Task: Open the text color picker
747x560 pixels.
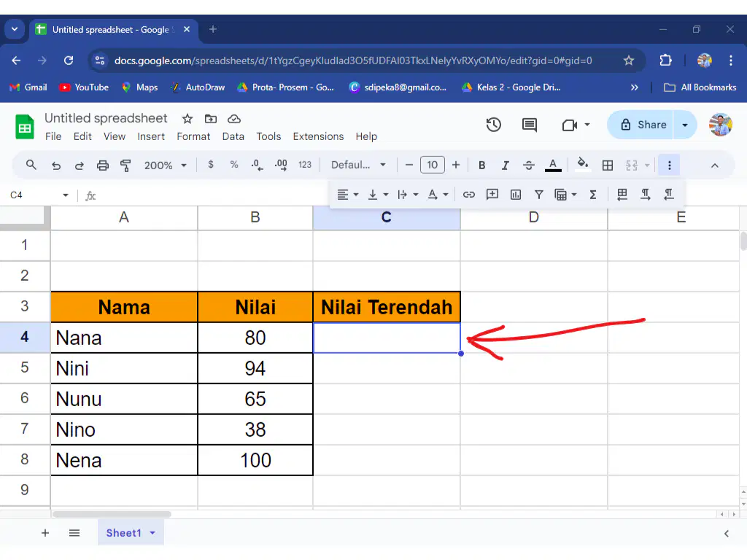Action: (x=553, y=166)
